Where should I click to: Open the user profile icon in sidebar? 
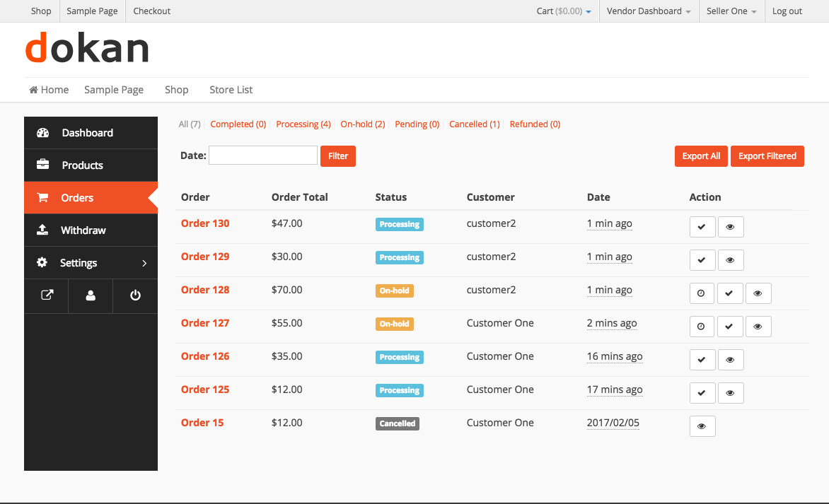pyautogui.click(x=91, y=295)
